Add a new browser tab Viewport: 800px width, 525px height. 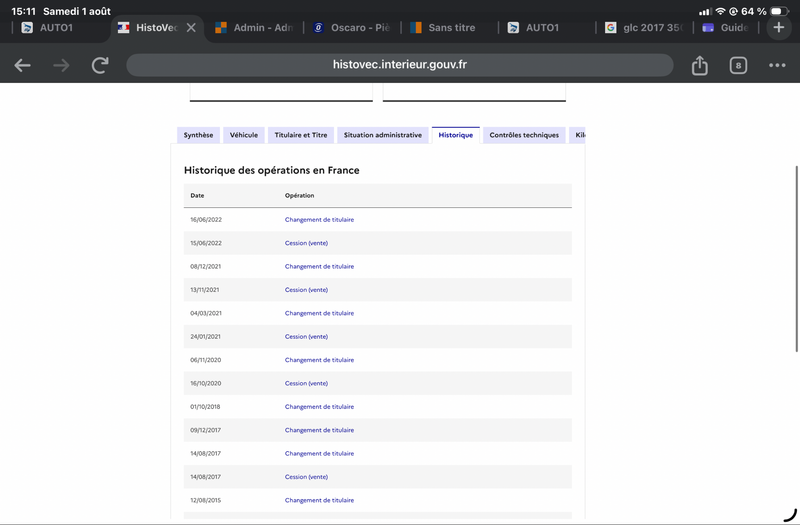(x=779, y=28)
